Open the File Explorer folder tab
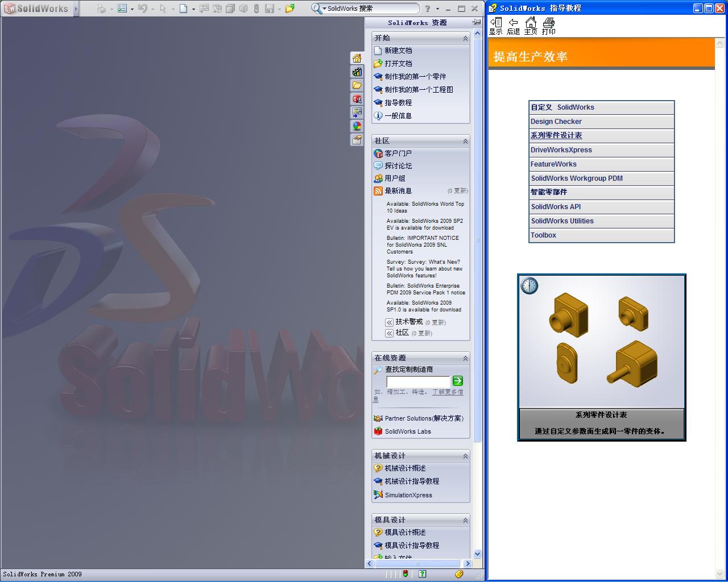 pos(357,85)
